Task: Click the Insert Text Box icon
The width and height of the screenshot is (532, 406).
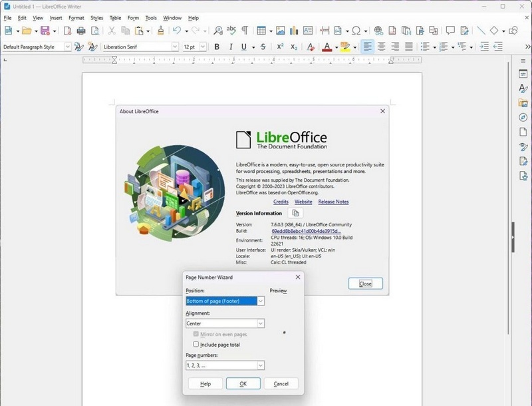Action: coord(308,31)
